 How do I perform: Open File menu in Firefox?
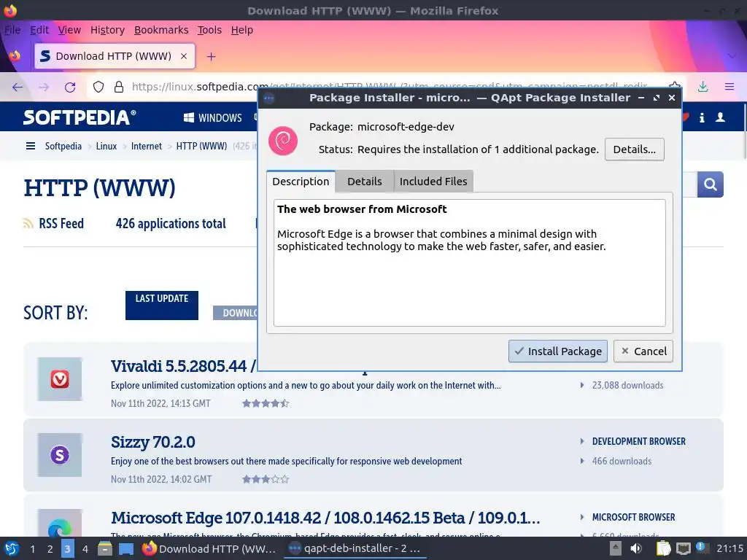tap(12, 30)
